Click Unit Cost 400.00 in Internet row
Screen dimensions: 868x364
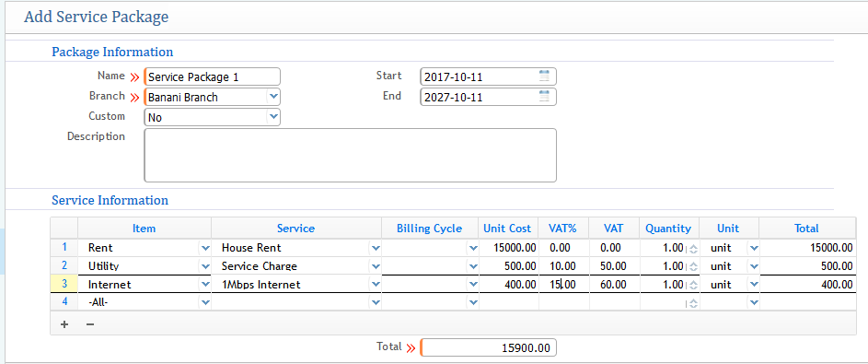[509, 284]
